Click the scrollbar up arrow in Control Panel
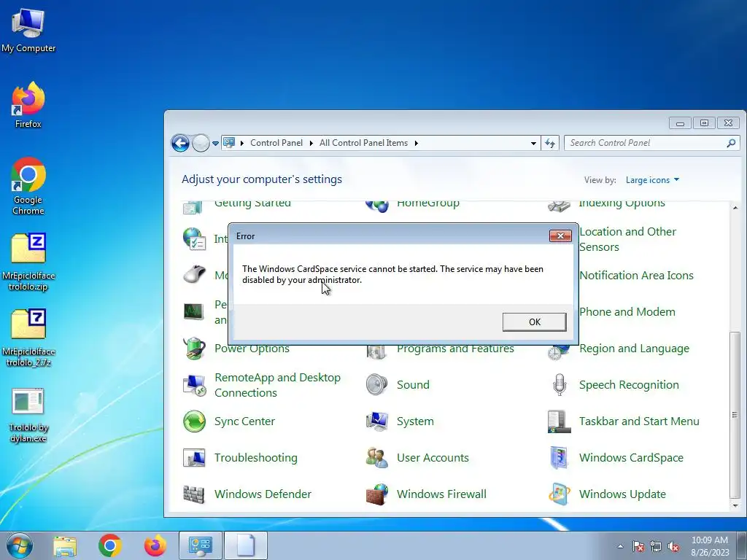Image resolution: width=747 pixels, height=560 pixels. pyautogui.click(x=735, y=208)
